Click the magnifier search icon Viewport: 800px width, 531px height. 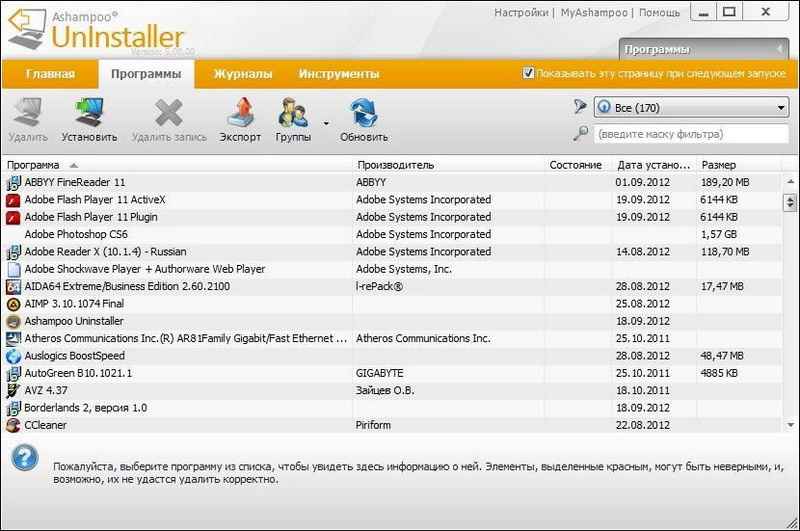pyautogui.click(x=580, y=134)
